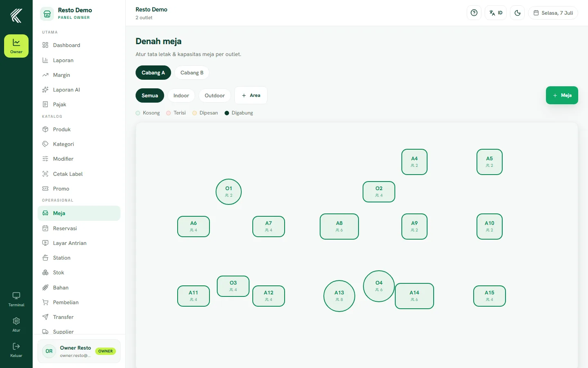Switch language via ID translate button
588x368 pixels.
pos(496,13)
